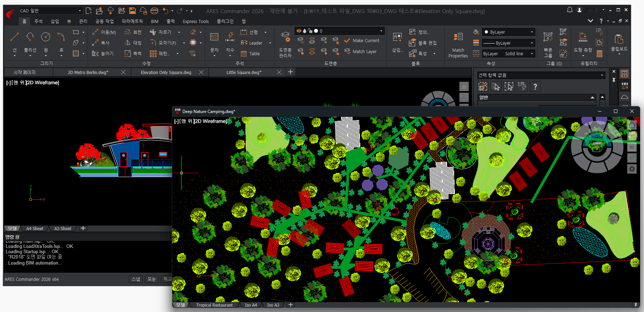Open the Express Tools ribbon tab
Viewport: 644px width, 312px height.
(x=196, y=22)
